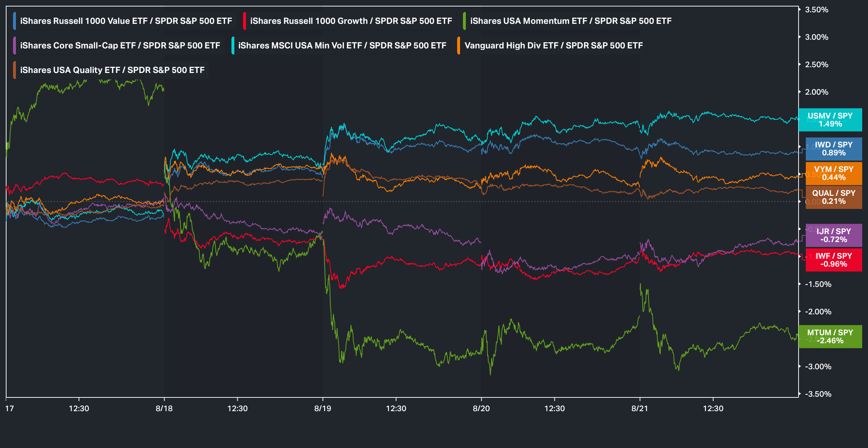Click the 17 date label on the time axis
Screen dimensions: 868x448
click(x=9, y=409)
